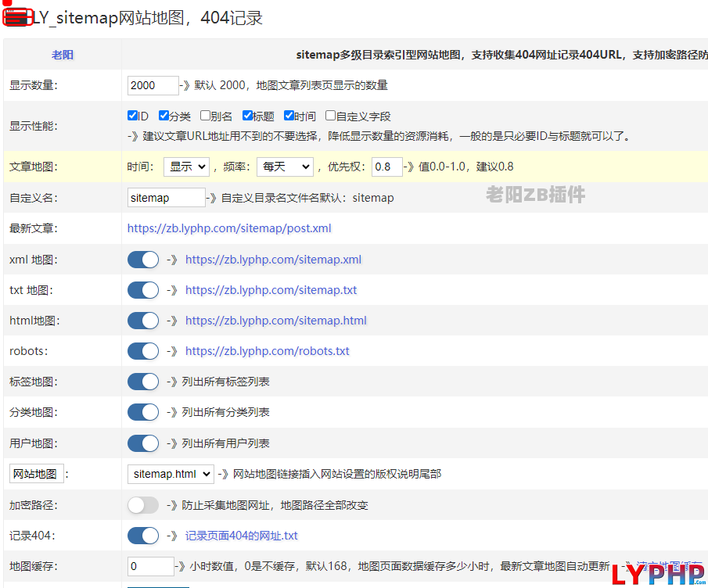Click the hamburger menu icon
Viewport: 708px width, 588px height.
click(x=16, y=17)
